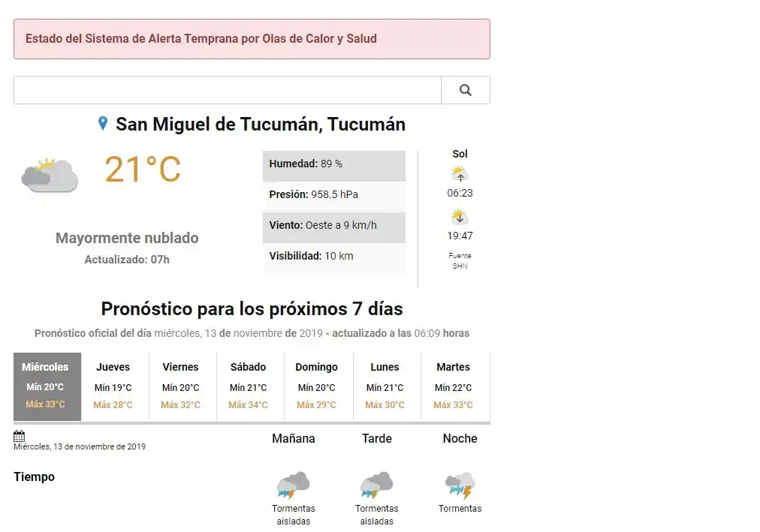The height and width of the screenshot is (532, 760).
Task: Click the blue location pin icon
Action: click(x=102, y=123)
